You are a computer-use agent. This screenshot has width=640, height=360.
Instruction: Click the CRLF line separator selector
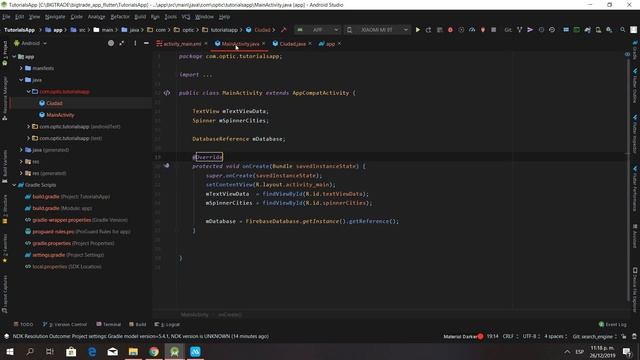510,336
